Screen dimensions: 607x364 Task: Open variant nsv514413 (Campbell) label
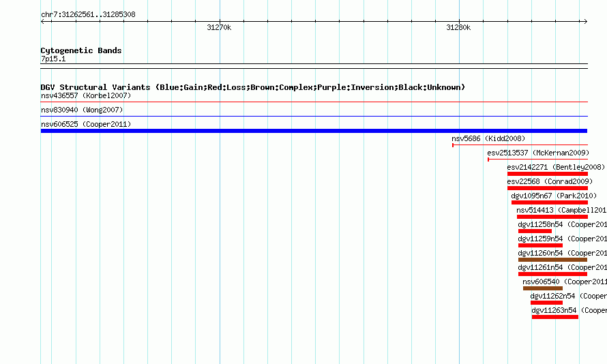pos(561,210)
